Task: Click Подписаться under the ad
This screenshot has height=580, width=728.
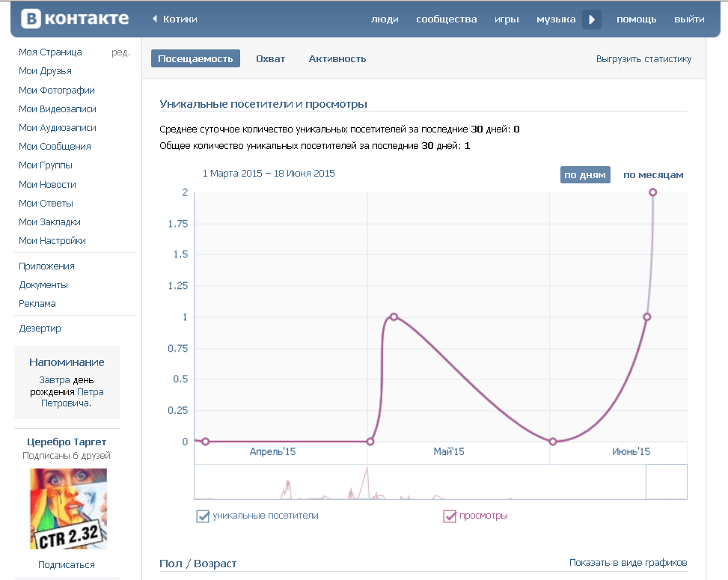Action: tap(67, 565)
